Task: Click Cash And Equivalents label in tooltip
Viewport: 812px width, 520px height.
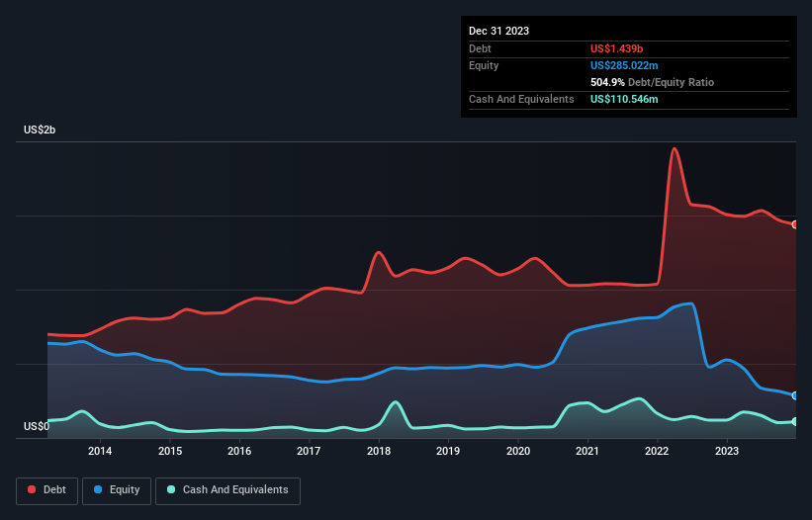Action: [521, 99]
